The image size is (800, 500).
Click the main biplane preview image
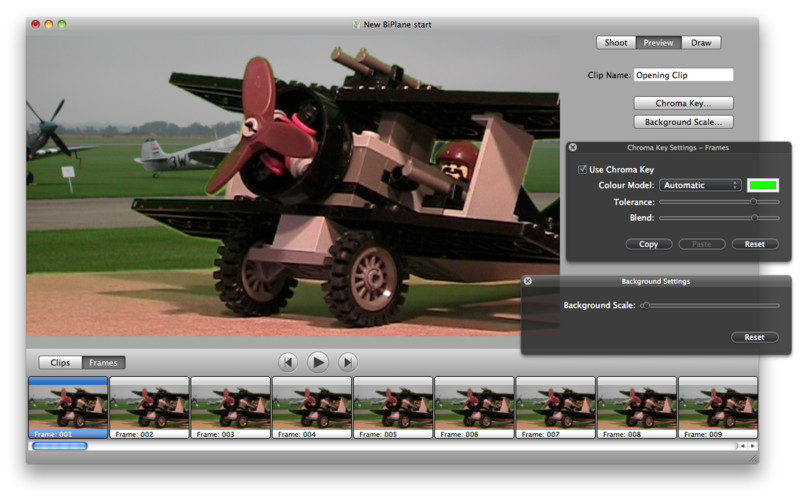293,186
